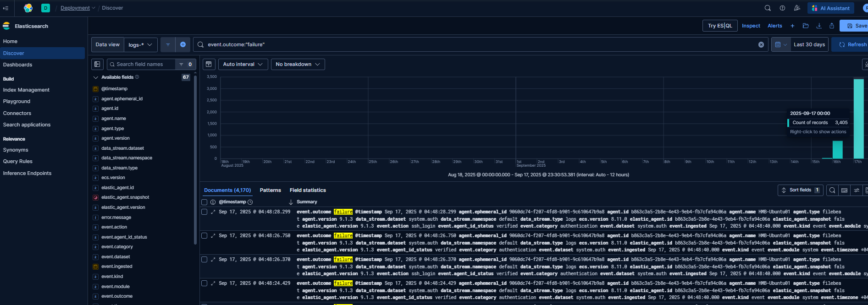
Task: Open the help question mark icon
Action: point(782,8)
